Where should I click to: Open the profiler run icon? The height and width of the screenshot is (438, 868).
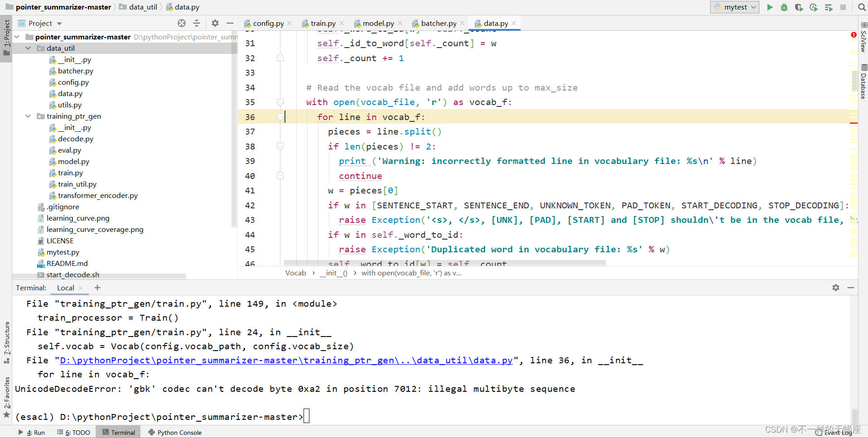(x=814, y=7)
